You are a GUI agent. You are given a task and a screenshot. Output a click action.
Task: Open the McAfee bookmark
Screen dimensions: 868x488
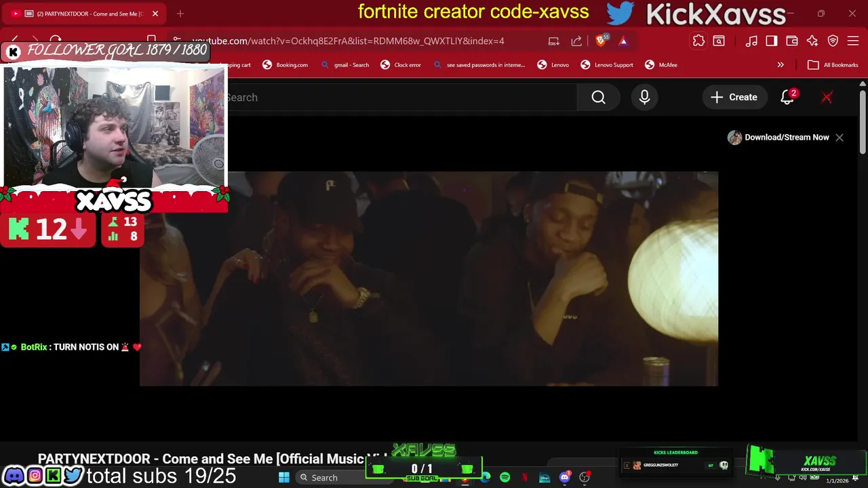[661, 65]
